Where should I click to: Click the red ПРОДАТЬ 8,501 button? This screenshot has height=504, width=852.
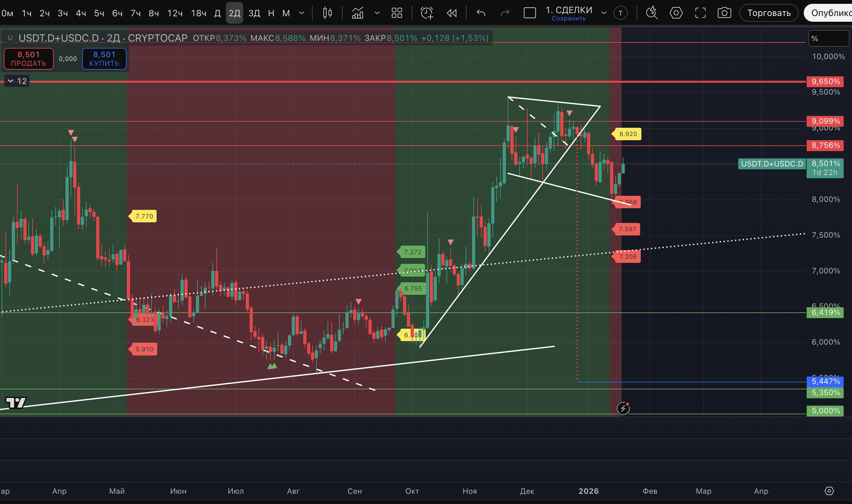28,59
